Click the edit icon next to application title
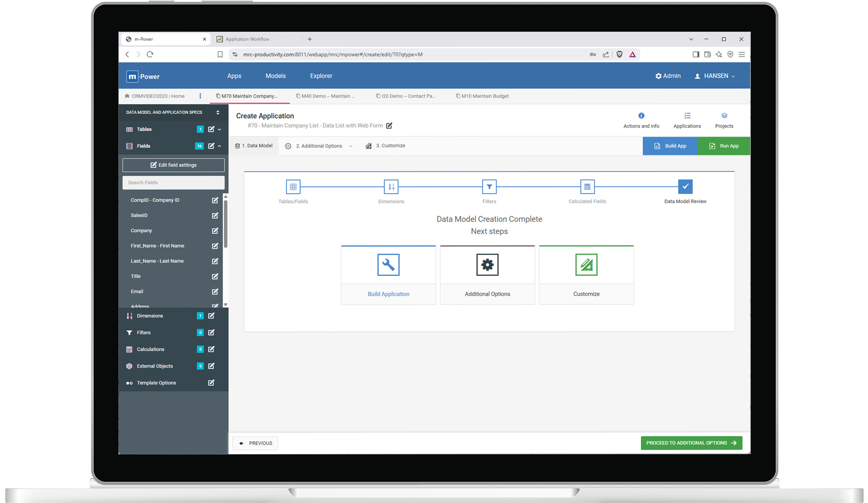The width and height of the screenshot is (868, 503). pyautogui.click(x=389, y=126)
